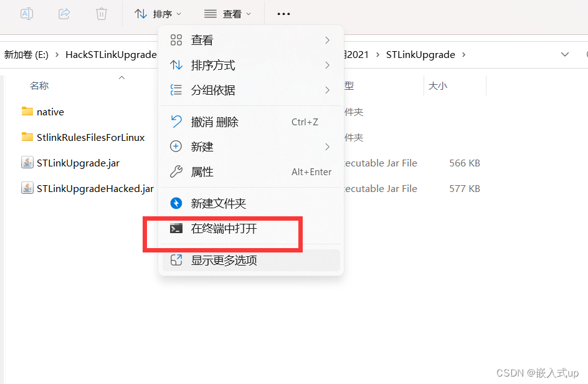Open the 分组依据 submenu entry

[251, 90]
